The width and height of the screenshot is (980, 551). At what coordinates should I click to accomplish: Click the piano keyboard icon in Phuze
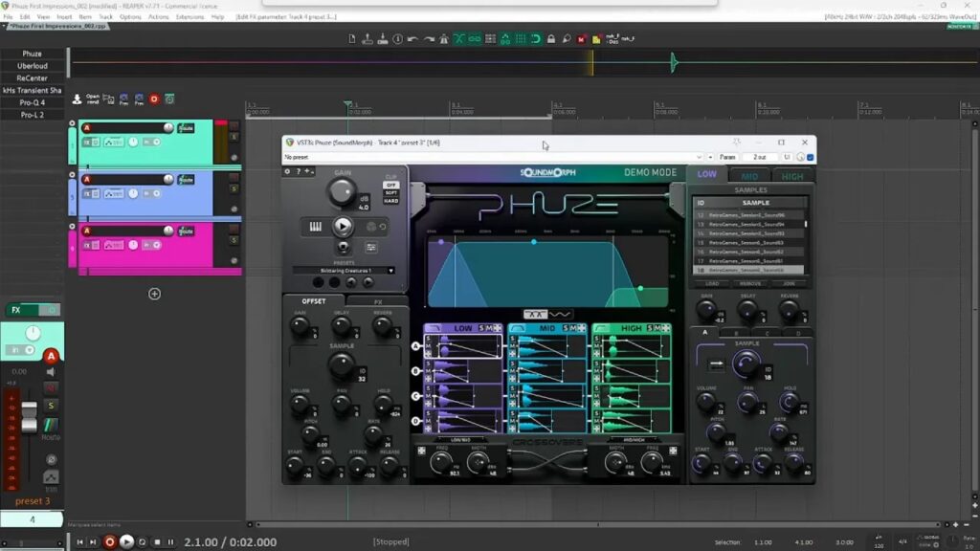[x=316, y=227]
